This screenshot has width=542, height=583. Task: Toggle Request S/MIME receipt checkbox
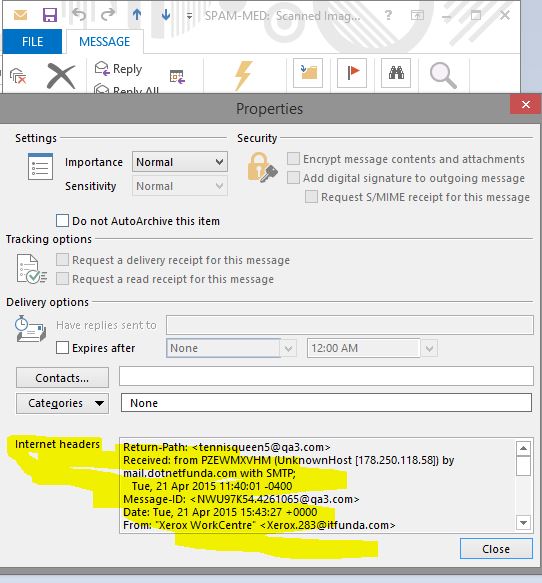tap(311, 196)
